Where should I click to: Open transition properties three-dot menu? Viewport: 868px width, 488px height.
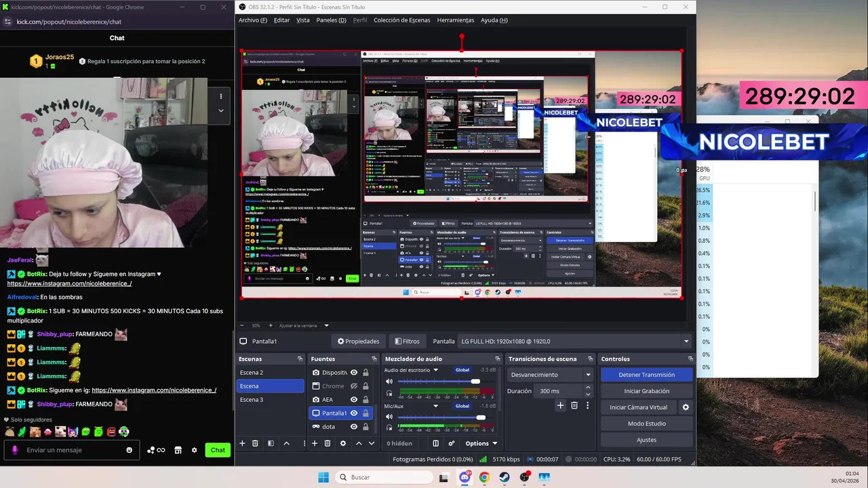pyautogui.click(x=587, y=405)
